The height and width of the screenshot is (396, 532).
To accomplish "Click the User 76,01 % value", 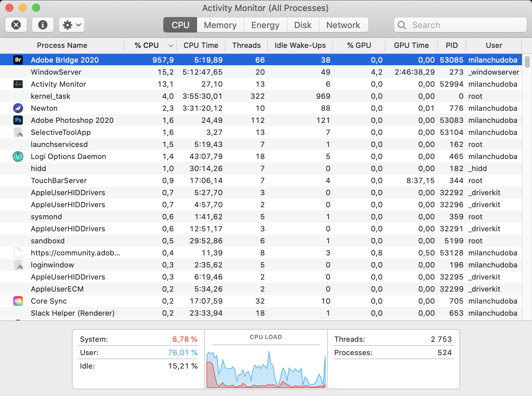I will 183,352.
